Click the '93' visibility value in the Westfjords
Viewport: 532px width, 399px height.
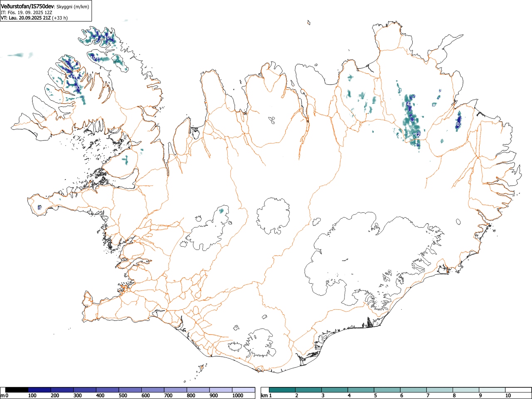coord(77,88)
